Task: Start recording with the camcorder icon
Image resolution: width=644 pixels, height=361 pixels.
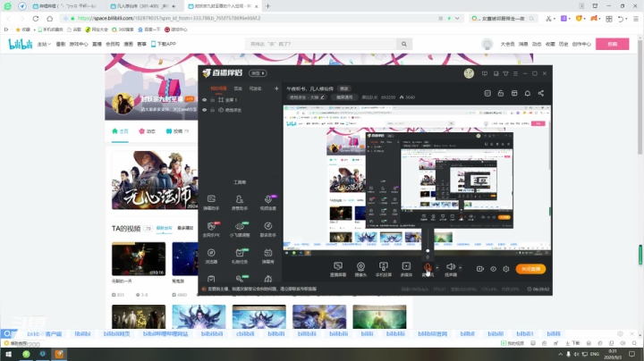Action: pos(479,269)
